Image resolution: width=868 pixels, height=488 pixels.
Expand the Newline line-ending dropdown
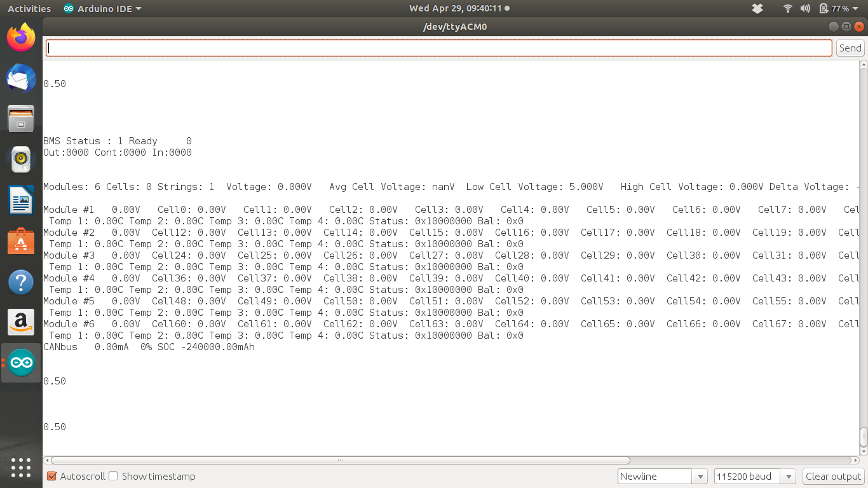tap(662, 477)
